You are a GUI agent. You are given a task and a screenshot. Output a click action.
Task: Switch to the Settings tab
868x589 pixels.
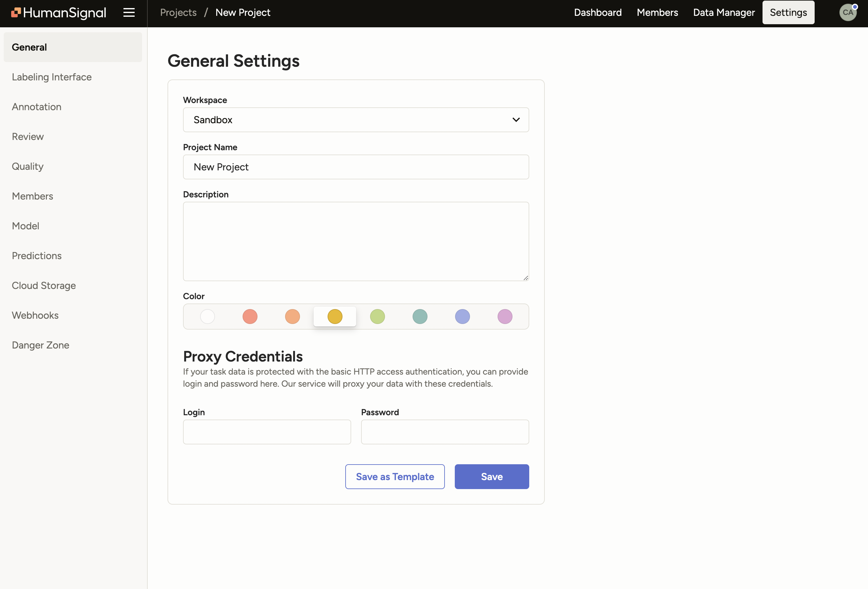(x=788, y=12)
